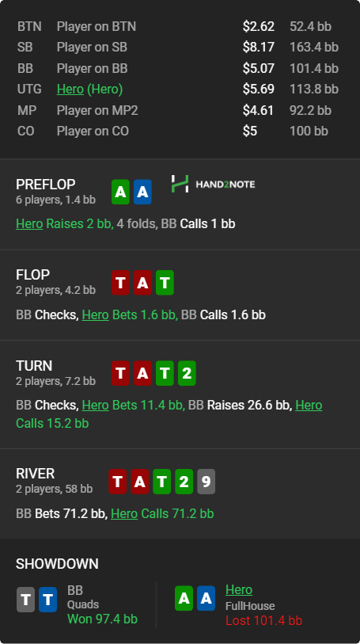The image size is (360, 644).
Task: Click the gray 9 river card
Action: click(206, 482)
